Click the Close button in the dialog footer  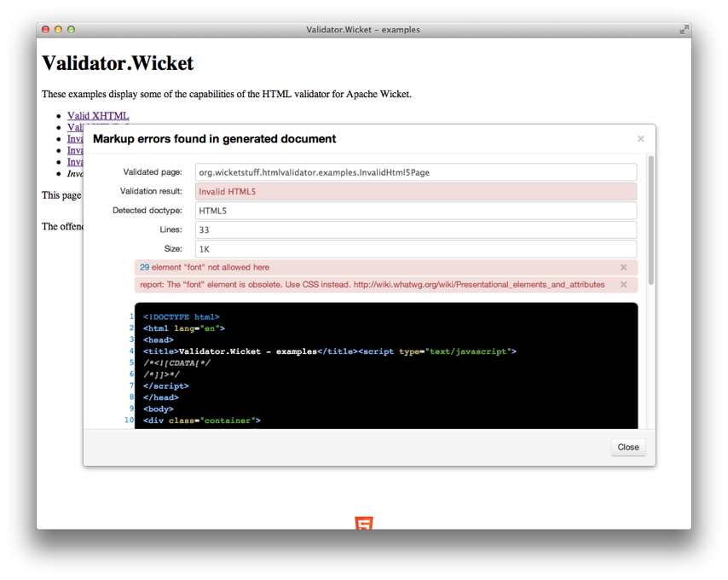click(628, 447)
